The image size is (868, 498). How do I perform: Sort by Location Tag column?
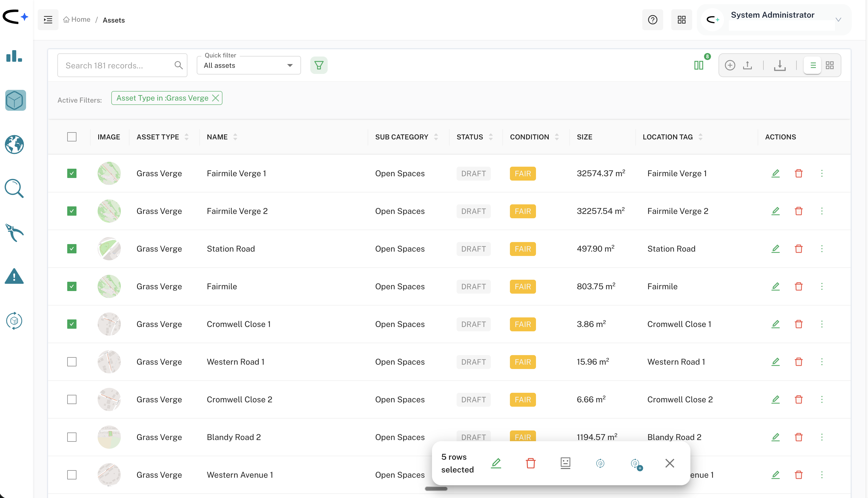[x=701, y=137]
